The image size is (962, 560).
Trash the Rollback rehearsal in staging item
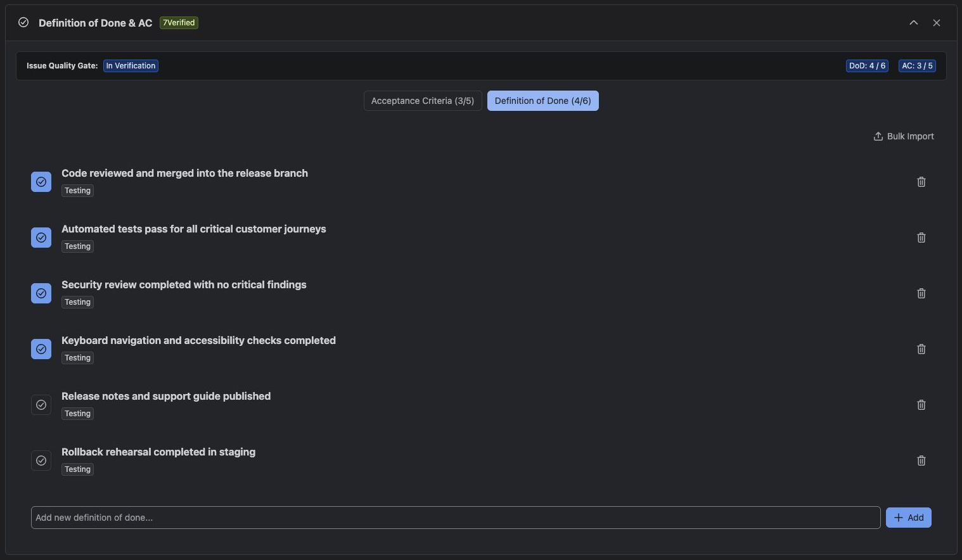tap(921, 461)
